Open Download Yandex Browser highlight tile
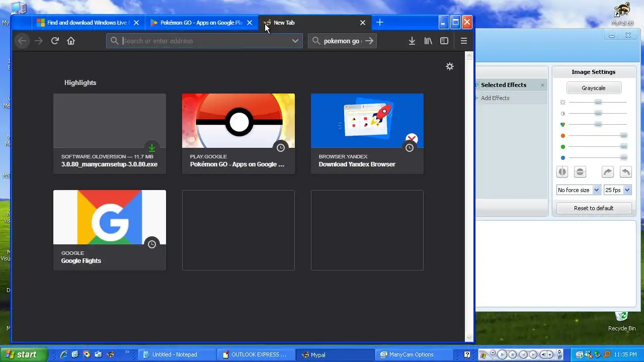 367,133
